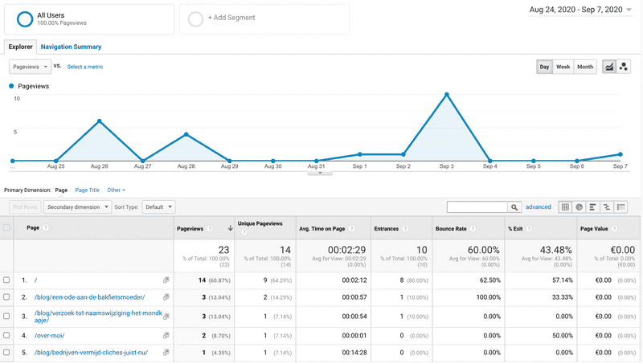Switch to motion chart view
This screenshot has width=643, height=364.
[x=624, y=67]
